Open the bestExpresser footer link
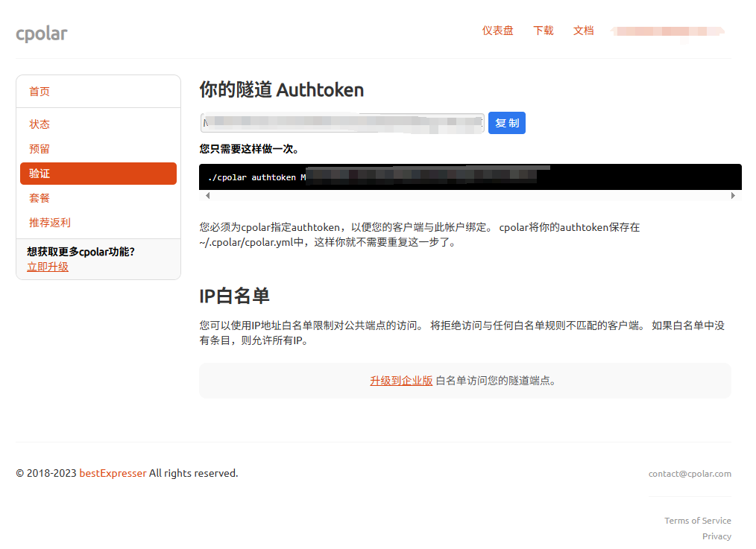This screenshot has height=549, width=756. (113, 474)
